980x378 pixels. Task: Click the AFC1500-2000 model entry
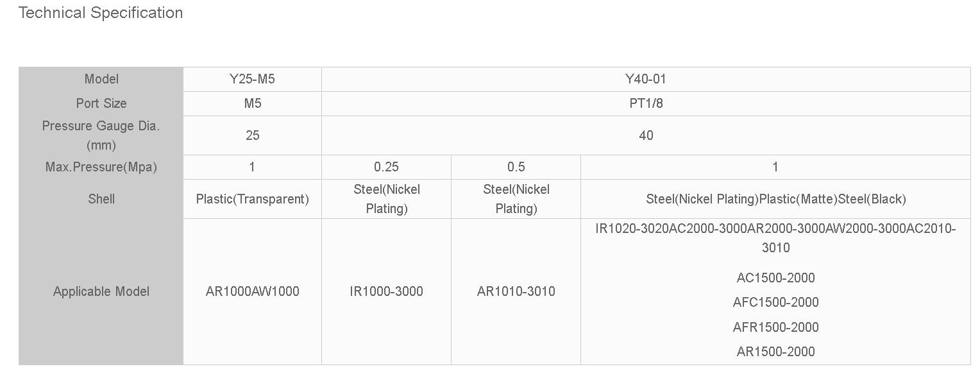(x=775, y=302)
